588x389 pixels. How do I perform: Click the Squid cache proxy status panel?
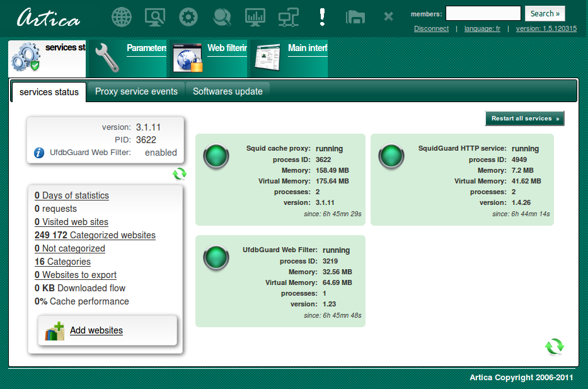coord(280,180)
